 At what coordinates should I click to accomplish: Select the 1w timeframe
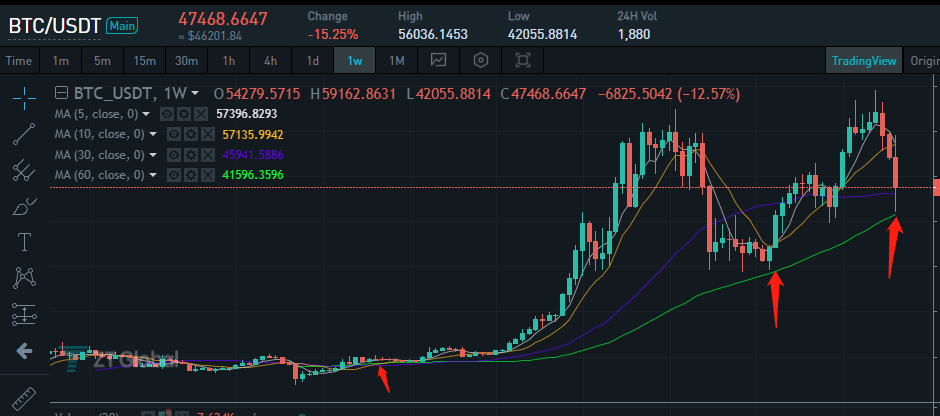click(x=354, y=61)
